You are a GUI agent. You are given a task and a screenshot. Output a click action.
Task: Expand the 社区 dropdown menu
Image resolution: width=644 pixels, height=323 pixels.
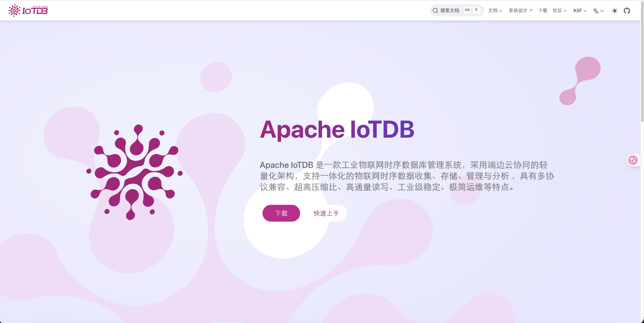click(560, 11)
